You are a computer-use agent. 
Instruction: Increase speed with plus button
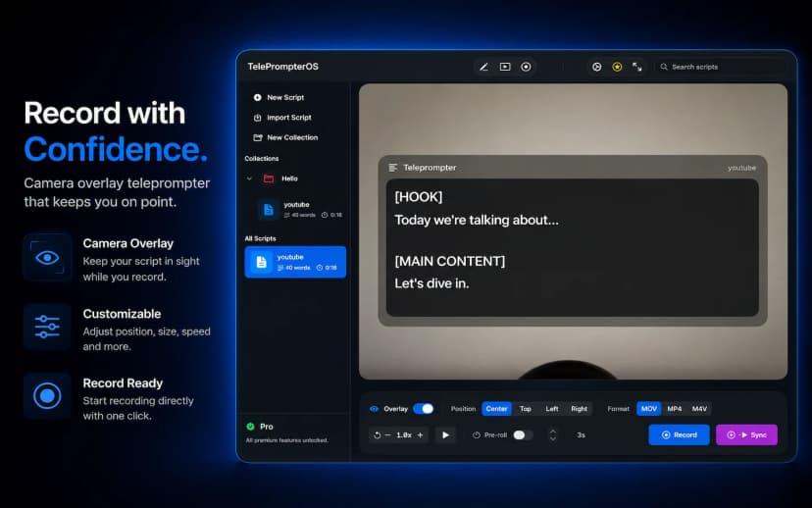(x=420, y=435)
